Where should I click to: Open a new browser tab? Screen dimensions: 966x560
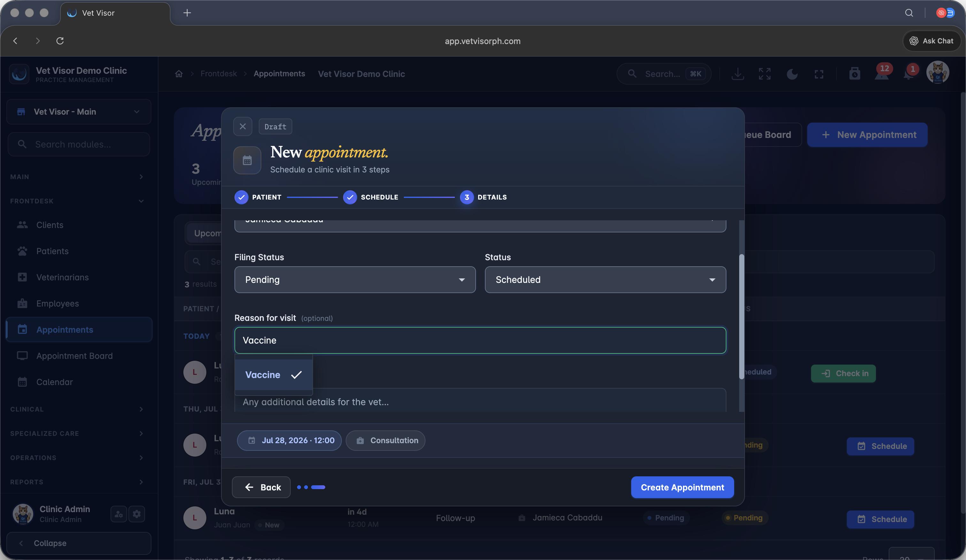click(x=187, y=13)
